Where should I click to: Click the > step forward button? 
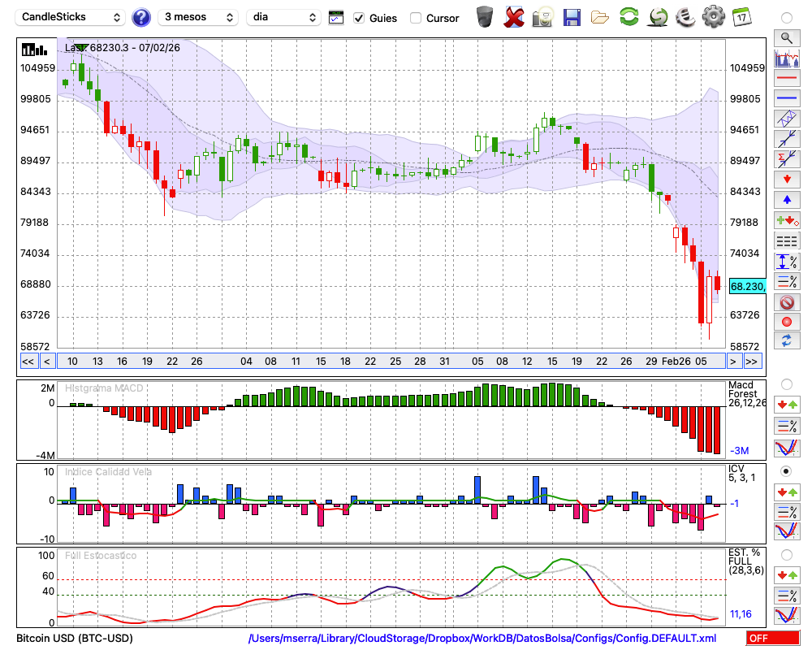click(732, 362)
